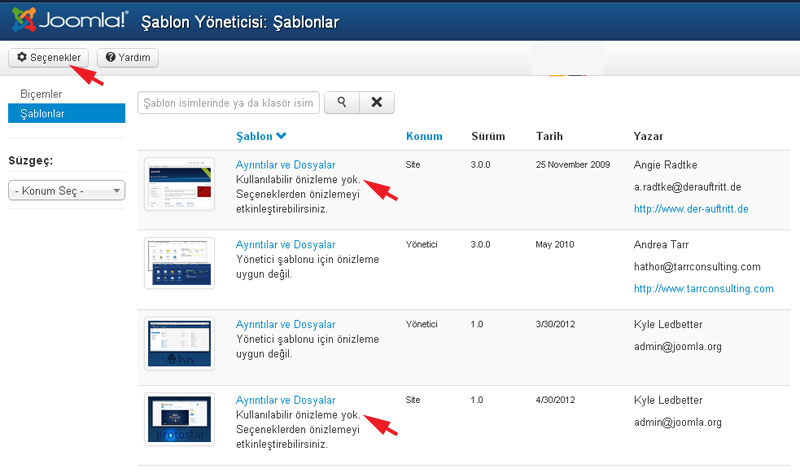The width and height of the screenshot is (800, 473).
Task: Click the date 3/30/2012
Action: 555,324
